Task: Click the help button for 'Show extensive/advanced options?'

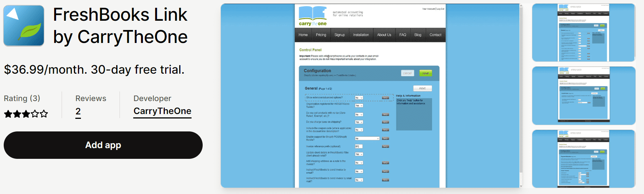Action: (x=386, y=98)
